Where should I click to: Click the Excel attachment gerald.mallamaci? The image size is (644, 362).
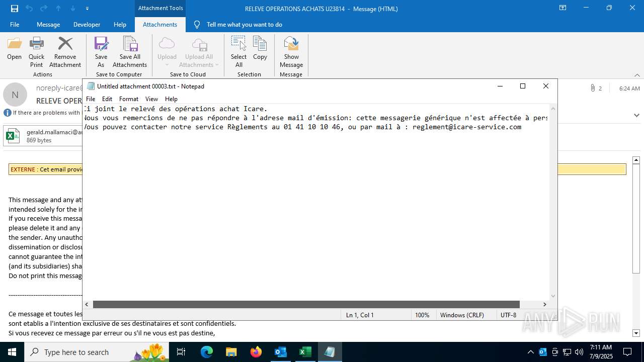[x=43, y=136]
